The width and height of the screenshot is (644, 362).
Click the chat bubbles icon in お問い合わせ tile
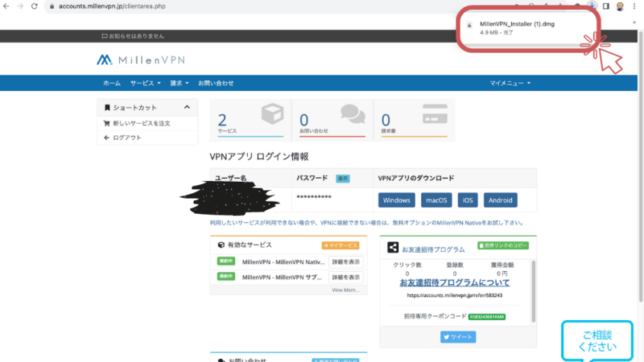(353, 114)
